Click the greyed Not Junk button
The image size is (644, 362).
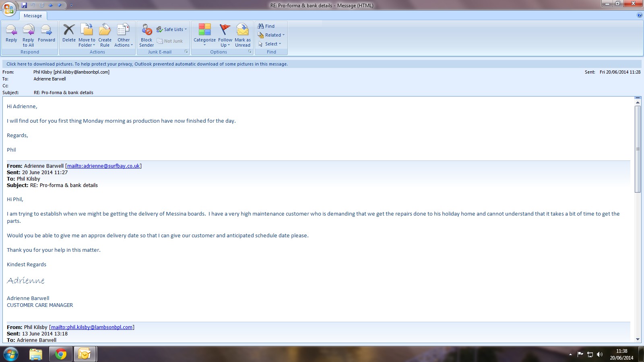170,41
